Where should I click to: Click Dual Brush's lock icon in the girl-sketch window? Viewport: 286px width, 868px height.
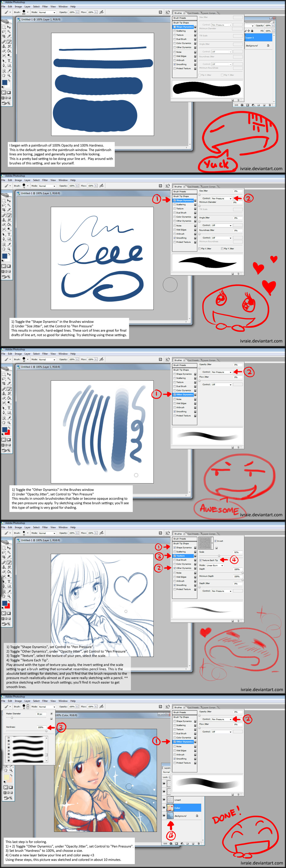click(195, 560)
